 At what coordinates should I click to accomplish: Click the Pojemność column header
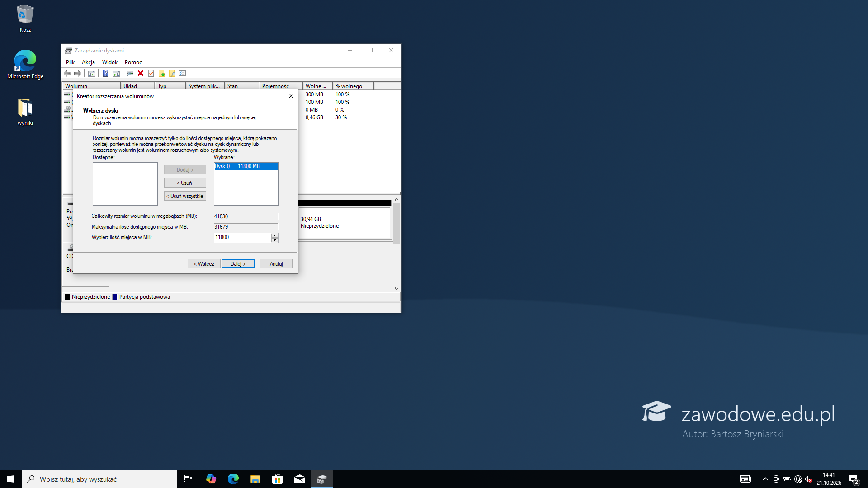point(280,86)
